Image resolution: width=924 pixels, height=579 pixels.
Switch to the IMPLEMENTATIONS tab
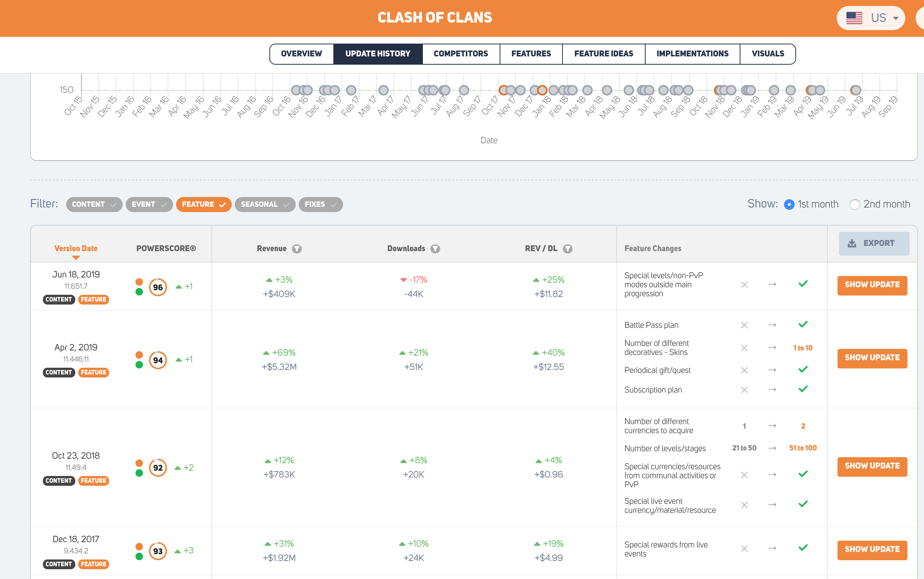[x=693, y=54]
